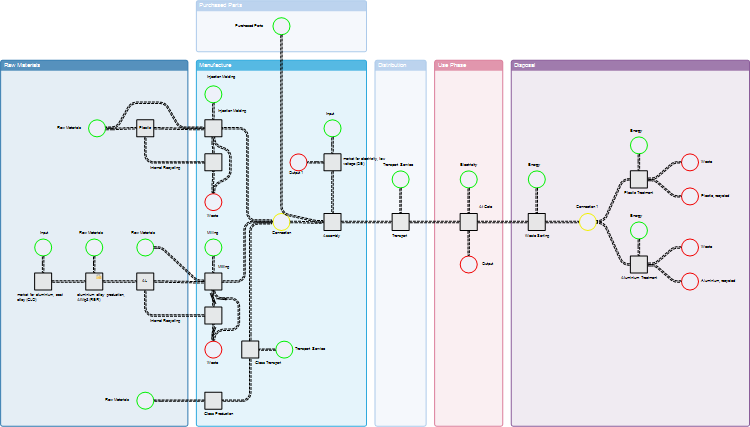
Task: Select the Plastic process square
Action: (x=145, y=128)
